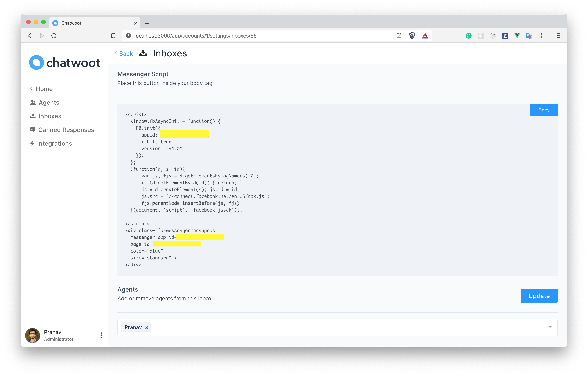The height and width of the screenshot is (375, 588).
Task: Click the 'color="blue"' code line
Action: pos(146,251)
